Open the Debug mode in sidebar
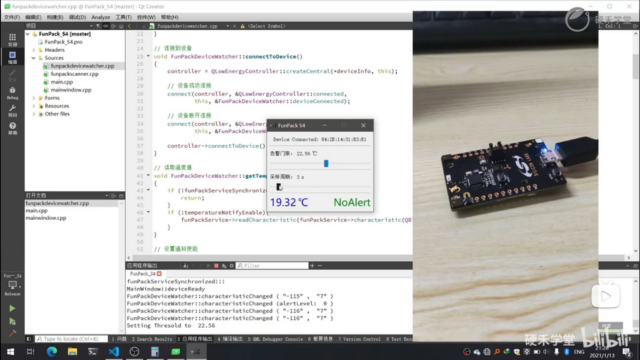This screenshot has width=640, height=360. click(12, 93)
